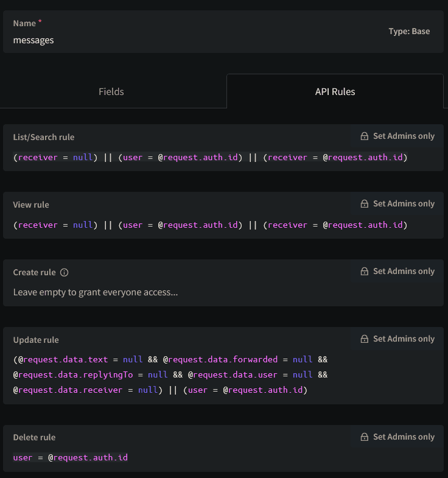Image resolution: width=448 pixels, height=478 pixels.
Task: Click the Type: Base label
Action: 409,31
